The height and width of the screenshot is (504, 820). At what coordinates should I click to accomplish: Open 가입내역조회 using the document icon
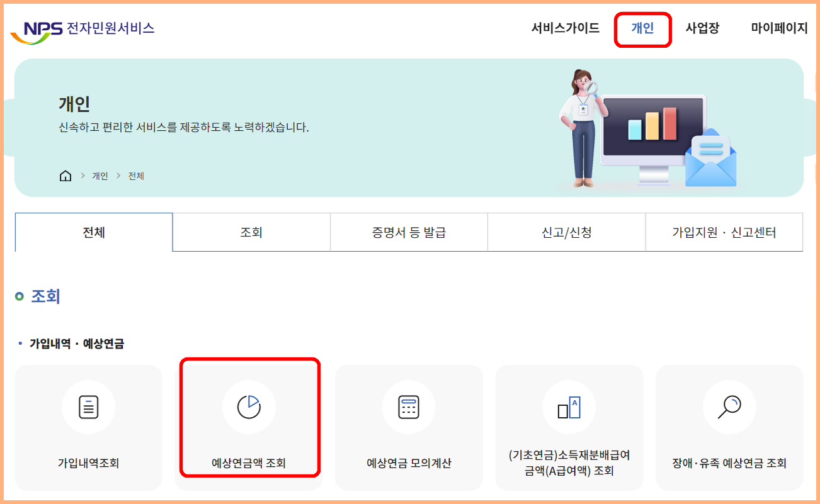click(88, 406)
